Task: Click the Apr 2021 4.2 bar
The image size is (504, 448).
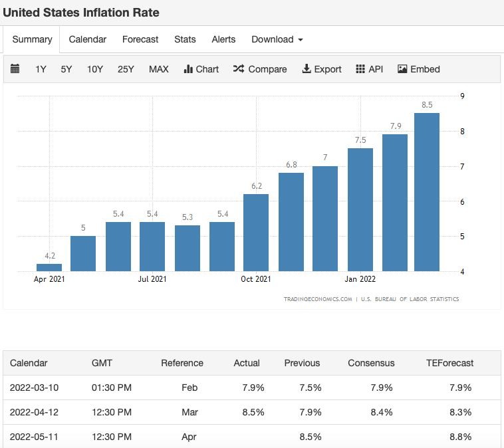Action: [x=49, y=267]
